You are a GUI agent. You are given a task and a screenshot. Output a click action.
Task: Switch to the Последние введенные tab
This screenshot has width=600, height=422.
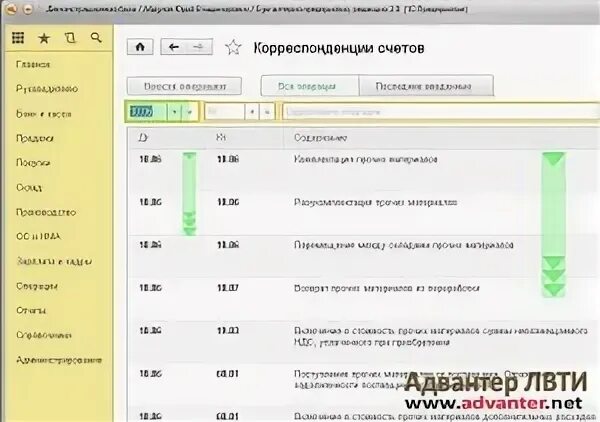pyautogui.click(x=426, y=86)
